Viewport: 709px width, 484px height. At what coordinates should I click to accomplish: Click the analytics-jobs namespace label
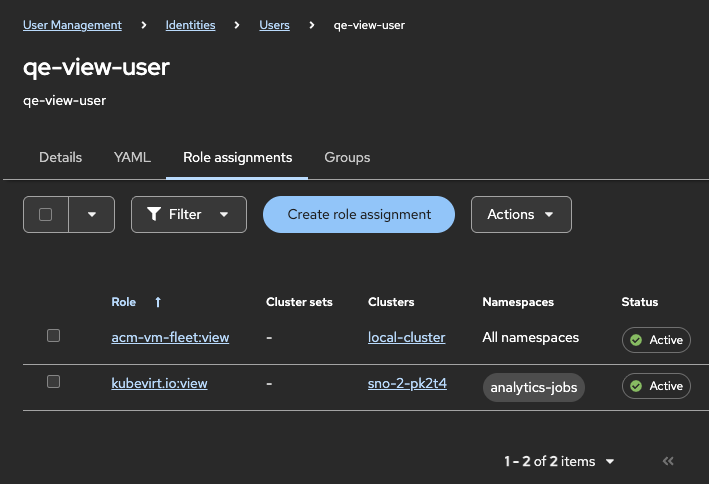coord(533,388)
